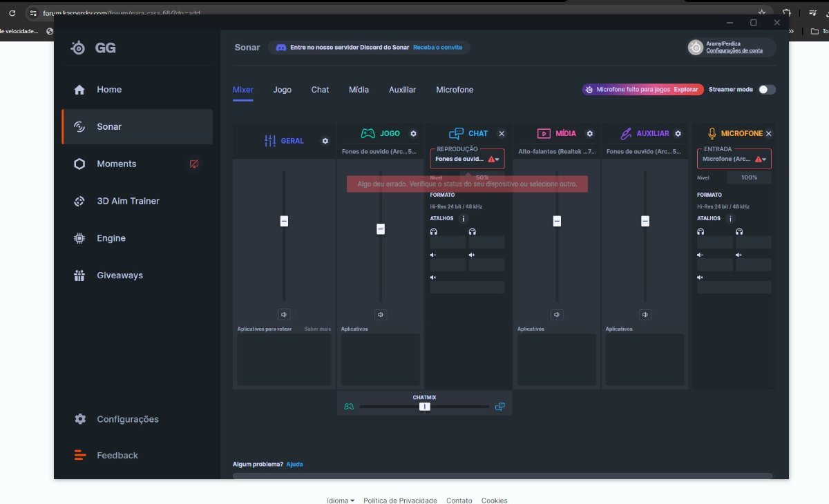Viewport: 829px width, 504px height.
Task: Click the ChatMix balance slider handle
Action: [424, 407]
